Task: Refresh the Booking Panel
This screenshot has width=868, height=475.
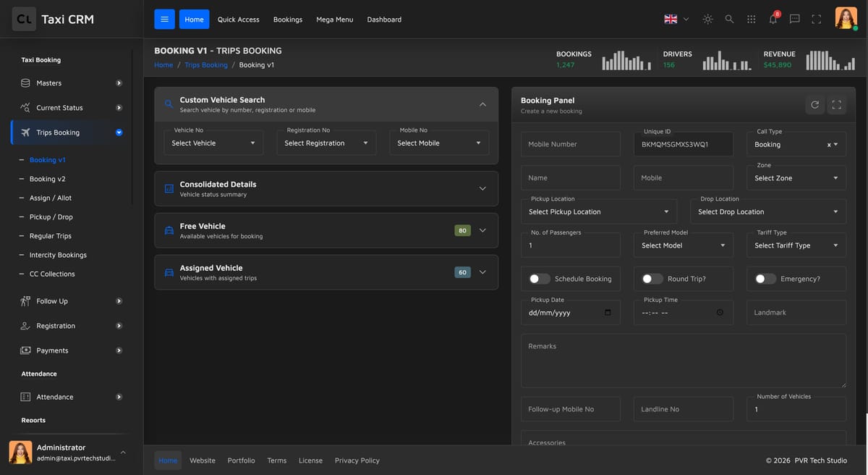Action: (815, 105)
